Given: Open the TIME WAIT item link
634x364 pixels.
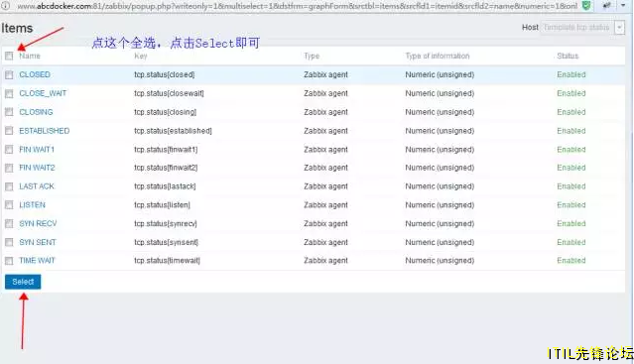Looking at the screenshot, I should (x=37, y=261).
